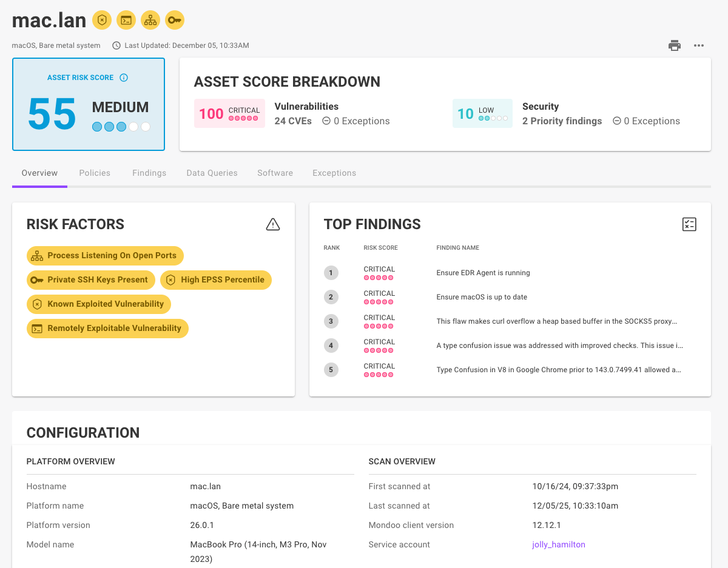The height and width of the screenshot is (568, 728).
Task: Click the RANK column header
Action: coord(332,248)
